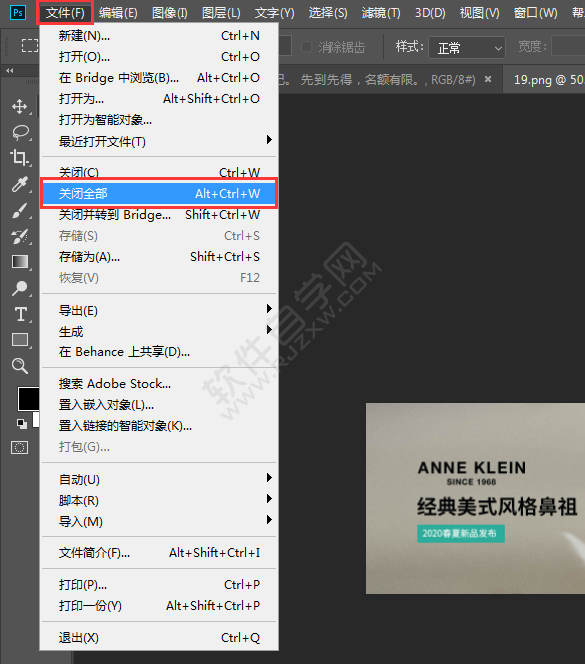Click the Rectangular Marquee tool preset icon

tap(30, 45)
